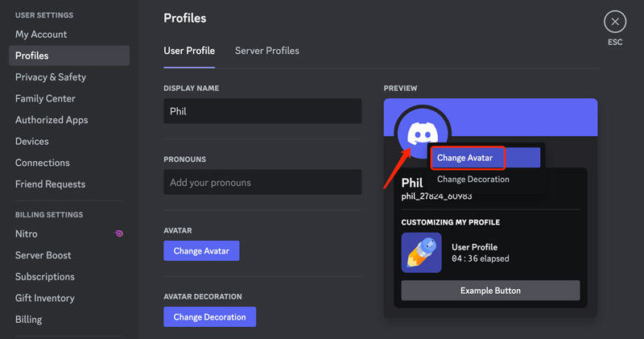This screenshot has height=339, width=644.
Task: Open Server Boost billing settings
Action: pyautogui.click(x=43, y=255)
